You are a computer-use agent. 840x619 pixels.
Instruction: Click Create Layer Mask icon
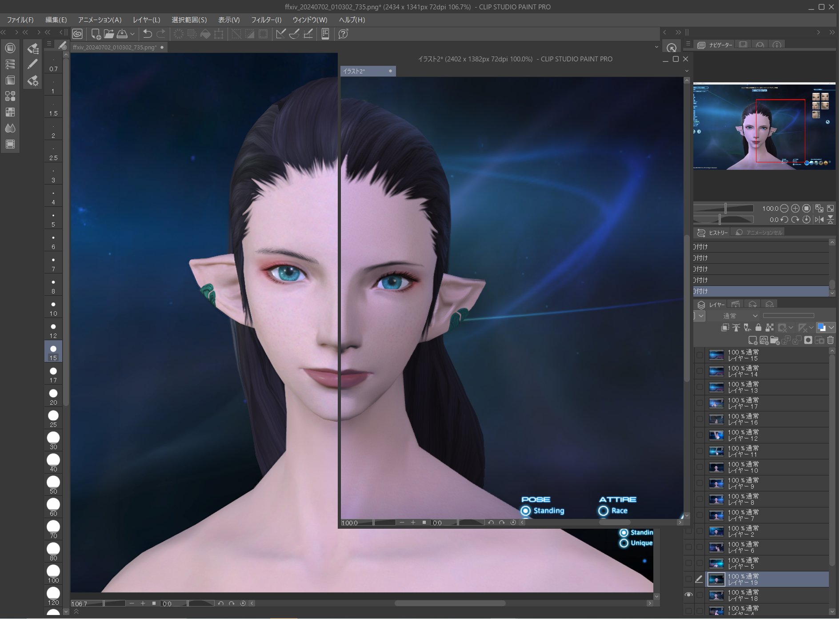click(808, 340)
